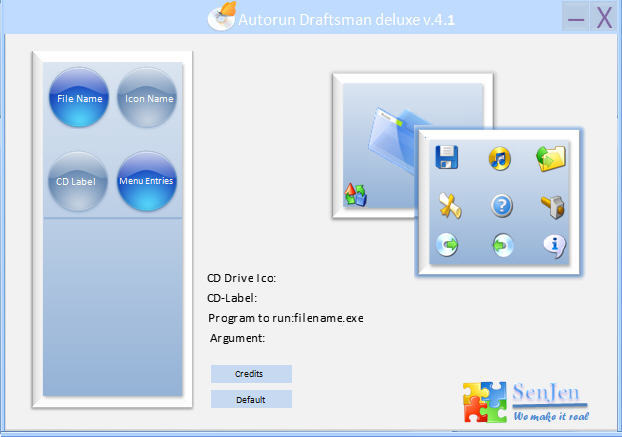The height and width of the screenshot is (437, 622).
Task: Open the Menu Entries round button
Action: 148,181
